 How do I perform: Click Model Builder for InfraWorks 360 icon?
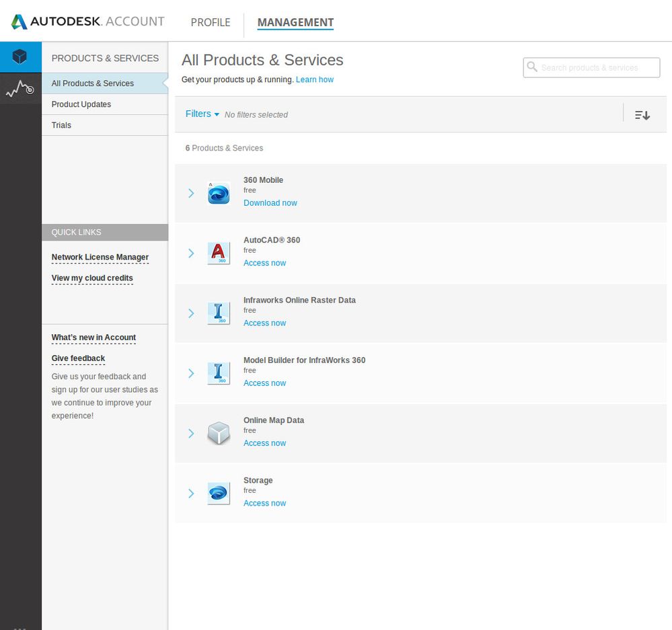[219, 373]
